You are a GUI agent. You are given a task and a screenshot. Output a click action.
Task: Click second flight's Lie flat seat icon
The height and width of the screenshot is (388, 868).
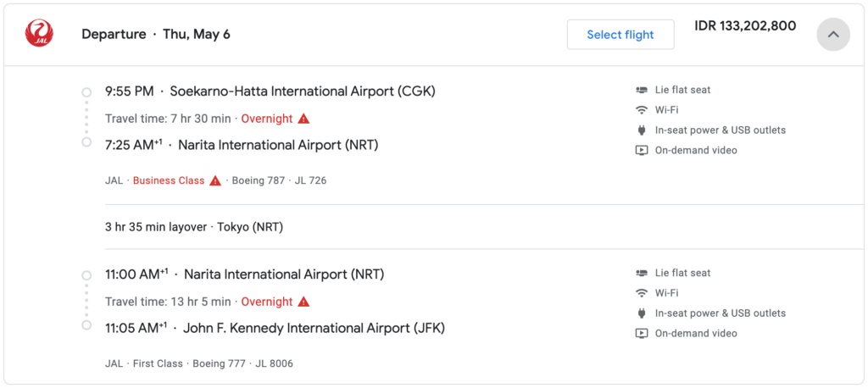(x=642, y=273)
